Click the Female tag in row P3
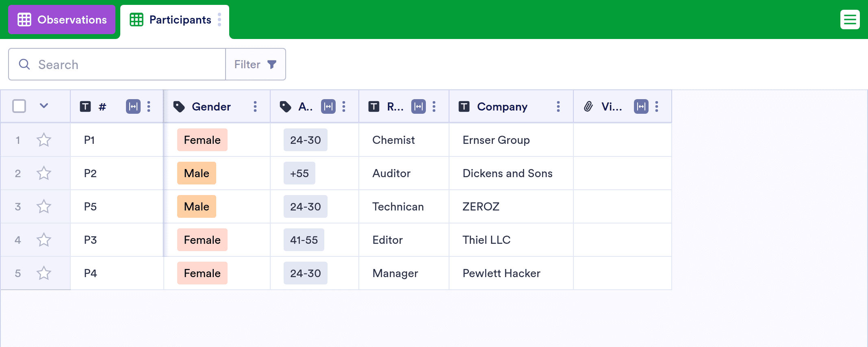868x347 pixels. point(202,240)
